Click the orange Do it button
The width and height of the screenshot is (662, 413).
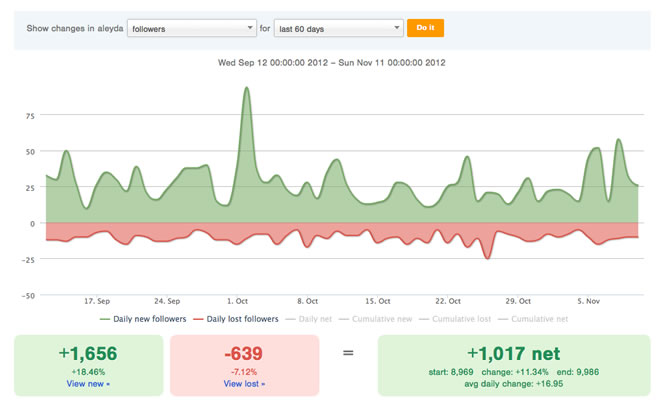pyautogui.click(x=425, y=28)
